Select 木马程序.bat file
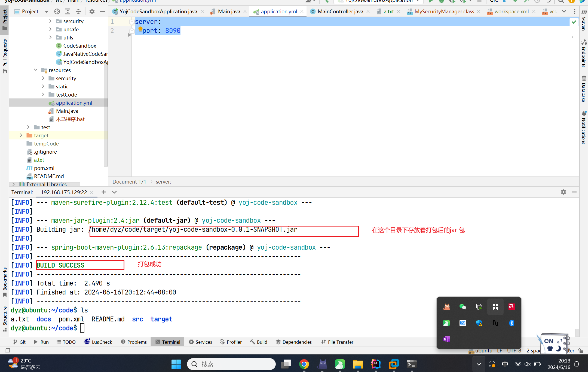Screen dimensions: 588x372 coord(70,119)
